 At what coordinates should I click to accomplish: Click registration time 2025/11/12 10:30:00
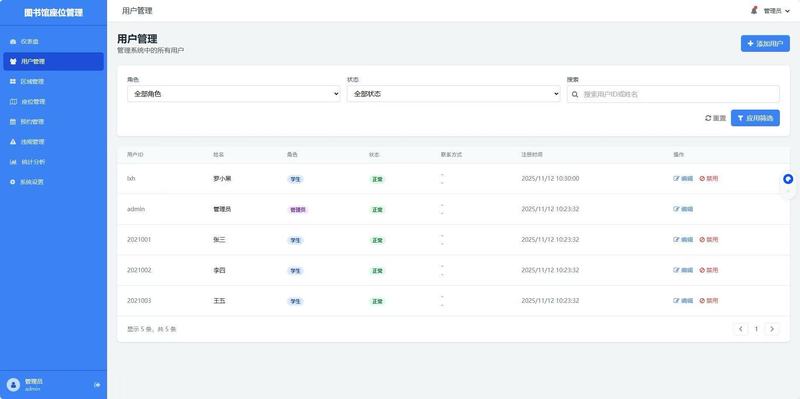[550, 179]
